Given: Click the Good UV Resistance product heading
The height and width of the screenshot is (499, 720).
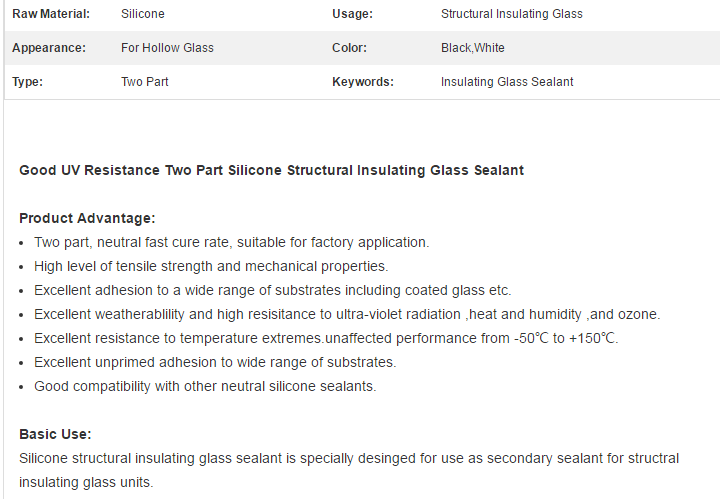Looking at the screenshot, I should (271, 170).
